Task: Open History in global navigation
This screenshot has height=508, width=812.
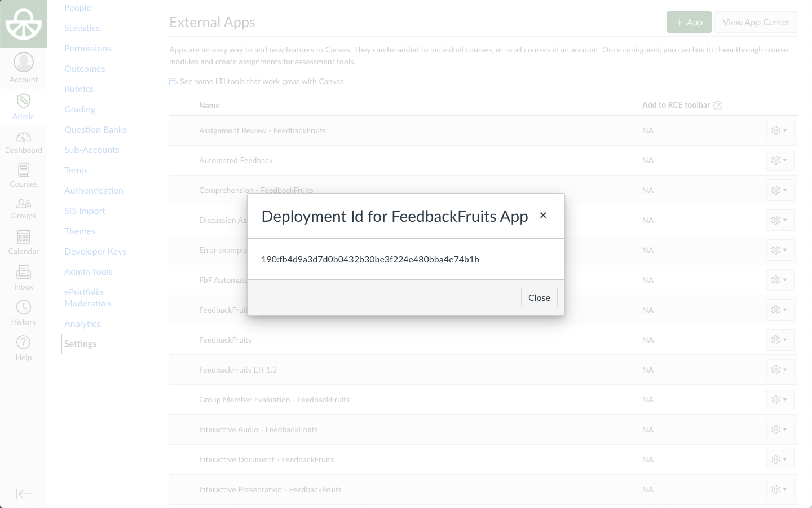Action: coord(24,313)
